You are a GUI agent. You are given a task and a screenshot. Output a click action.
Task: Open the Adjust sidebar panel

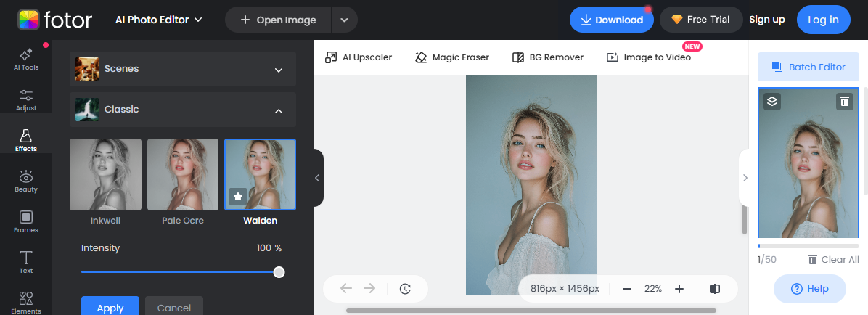[26, 100]
